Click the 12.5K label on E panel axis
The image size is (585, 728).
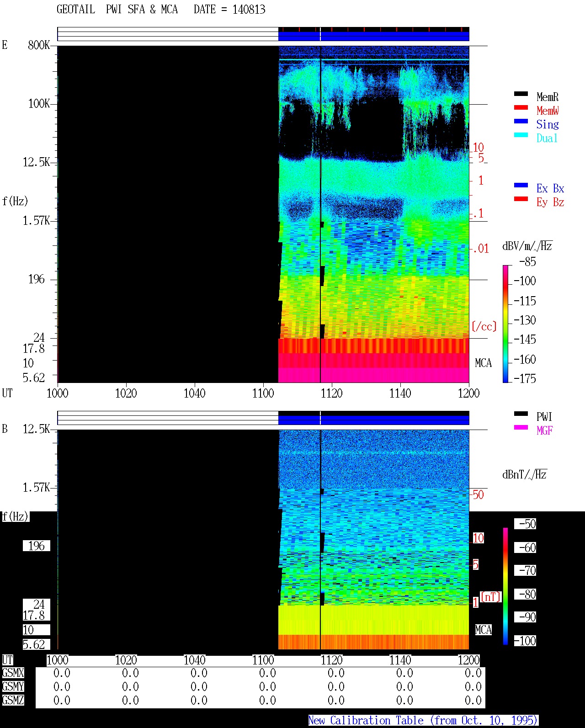tap(37, 162)
